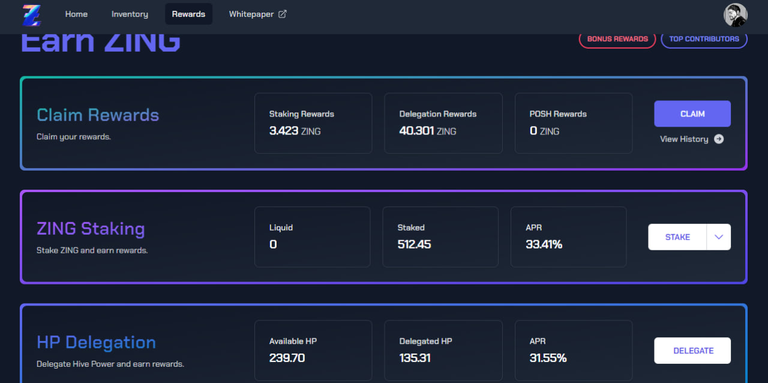Open the Top Contributors list
768x383 pixels.
click(704, 39)
